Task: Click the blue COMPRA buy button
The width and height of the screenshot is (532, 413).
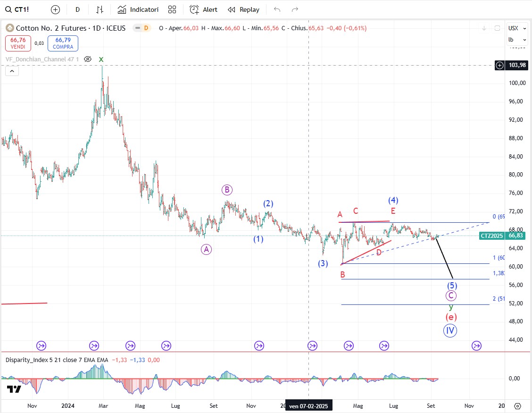Action: click(x=63, y=43)
